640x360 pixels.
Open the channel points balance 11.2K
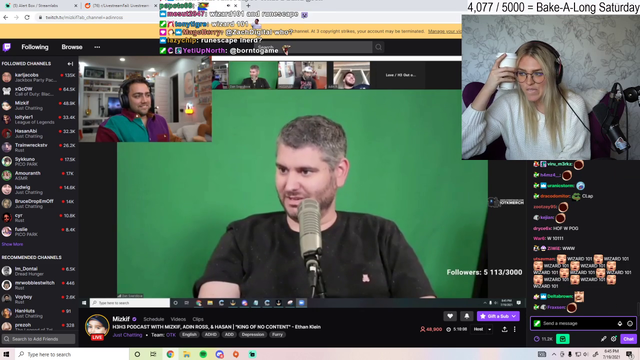(543, 339)
